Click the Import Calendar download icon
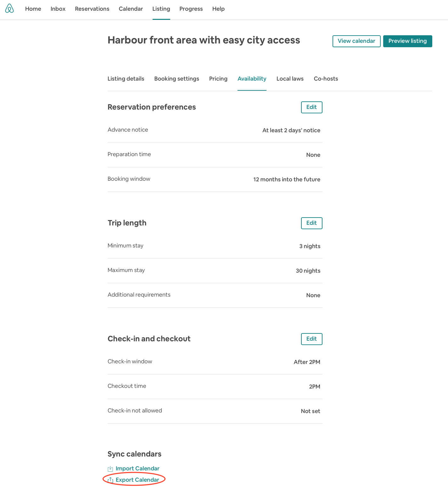Viewport: 448px width, 488px height. (x=110, y=468)
